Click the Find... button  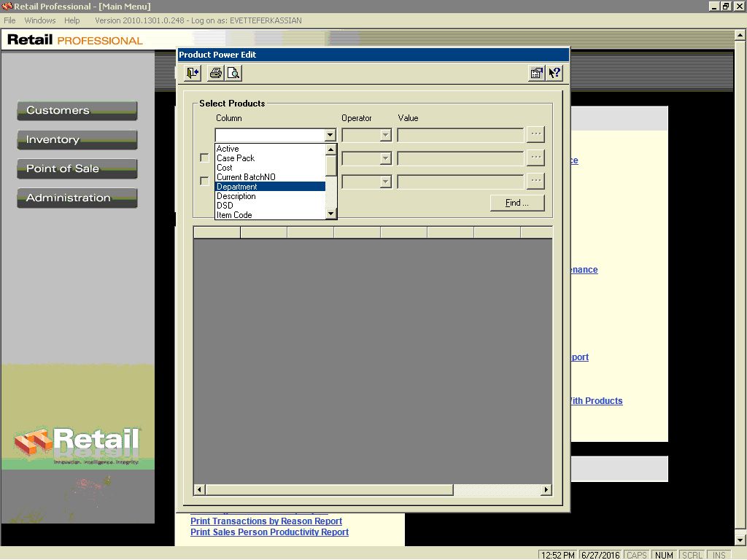click(x=517, y=203)
